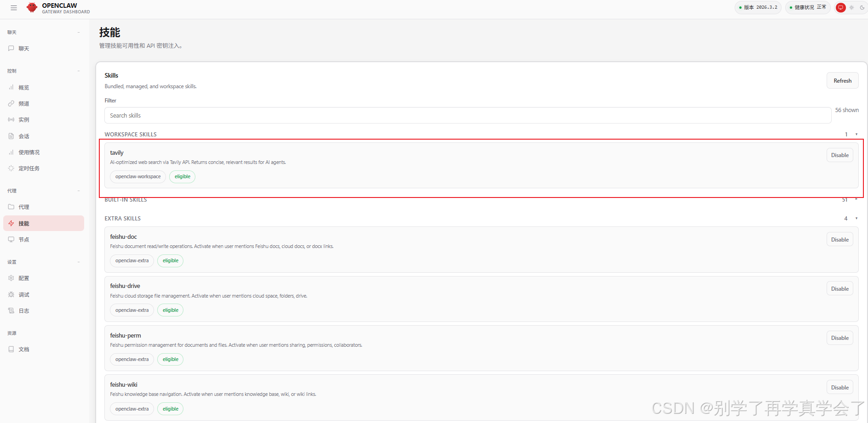The height and width of the screenshot is (423, 868).
Task: Click the '56 shown' count text
Action: pyautogui.click(x=847, y=110)
